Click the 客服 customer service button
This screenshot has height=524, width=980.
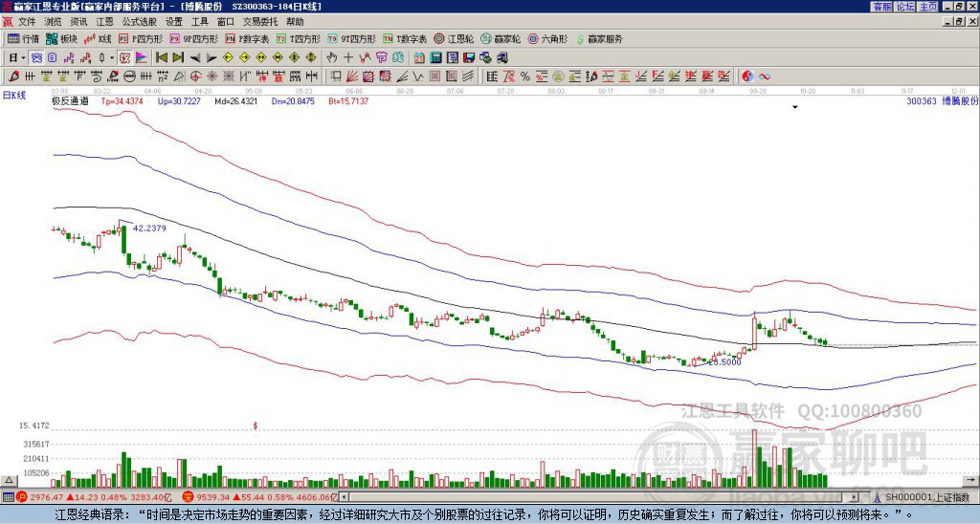(881, 7)
